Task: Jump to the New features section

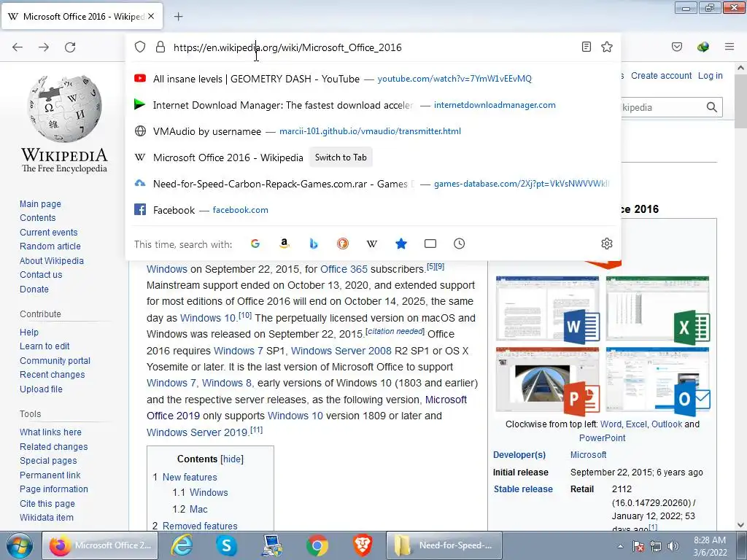Action: coord(190,477)
